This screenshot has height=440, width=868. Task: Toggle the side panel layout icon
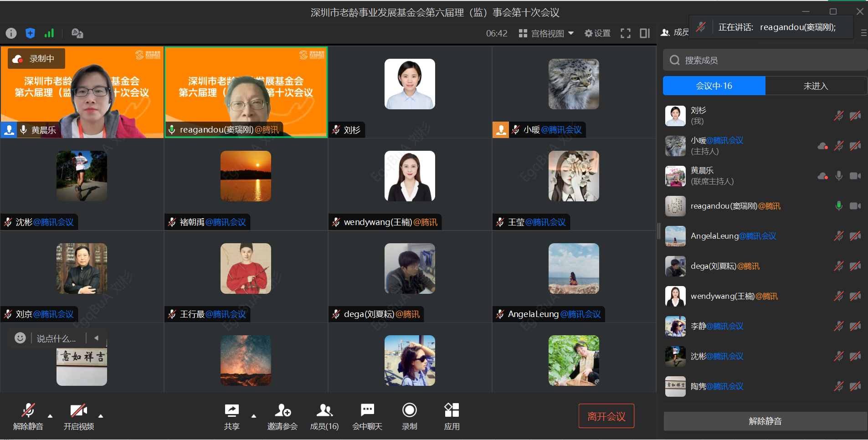point(645,33)
